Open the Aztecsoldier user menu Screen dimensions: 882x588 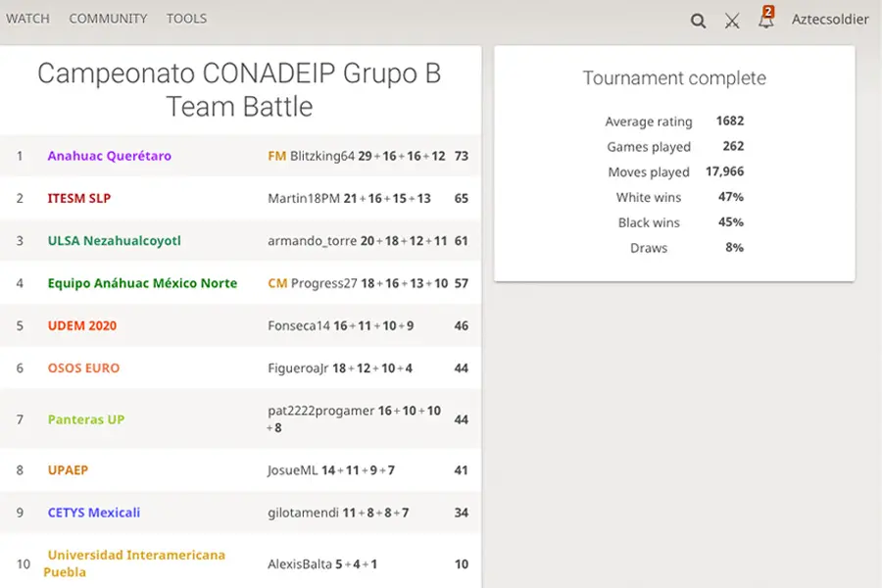(x=830, y=20)
